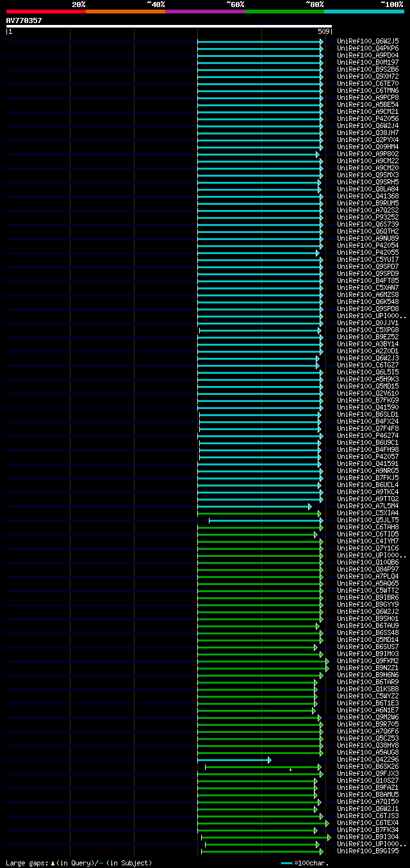This screenshot has height=868, width=410.
Task: Select the UniRef100_Q5MD15 label
Action: tap(368, 387)
